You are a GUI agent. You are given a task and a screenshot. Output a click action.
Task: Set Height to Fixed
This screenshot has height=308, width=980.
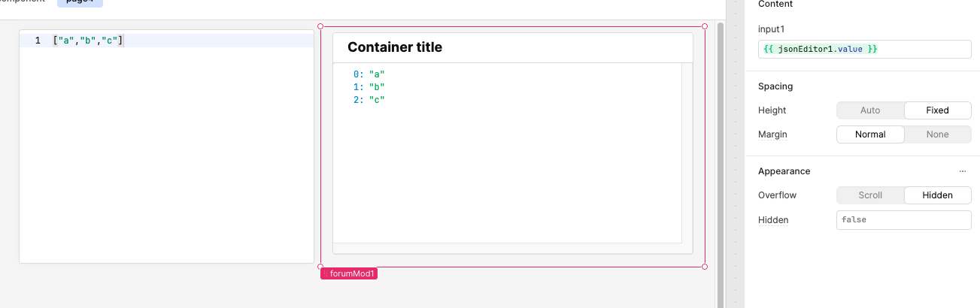coord(937,110)
